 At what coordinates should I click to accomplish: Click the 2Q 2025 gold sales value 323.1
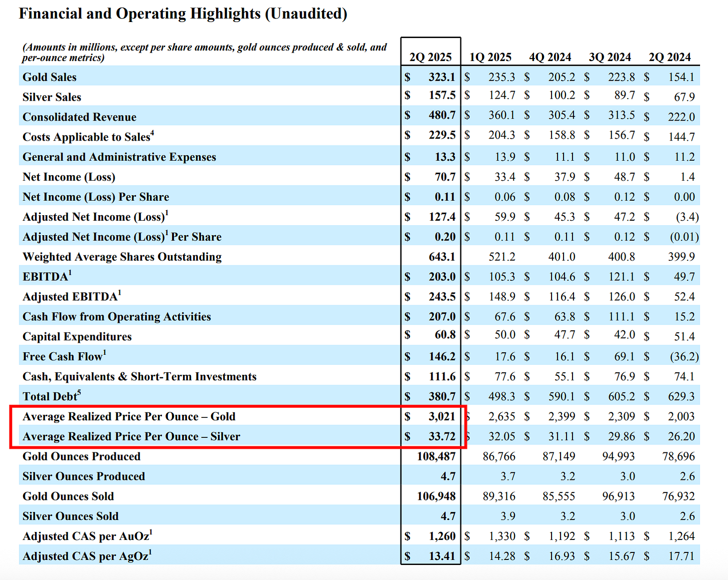442,77
